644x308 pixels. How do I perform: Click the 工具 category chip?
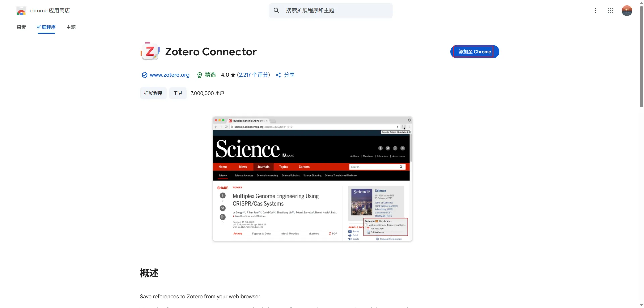point(178,93)
